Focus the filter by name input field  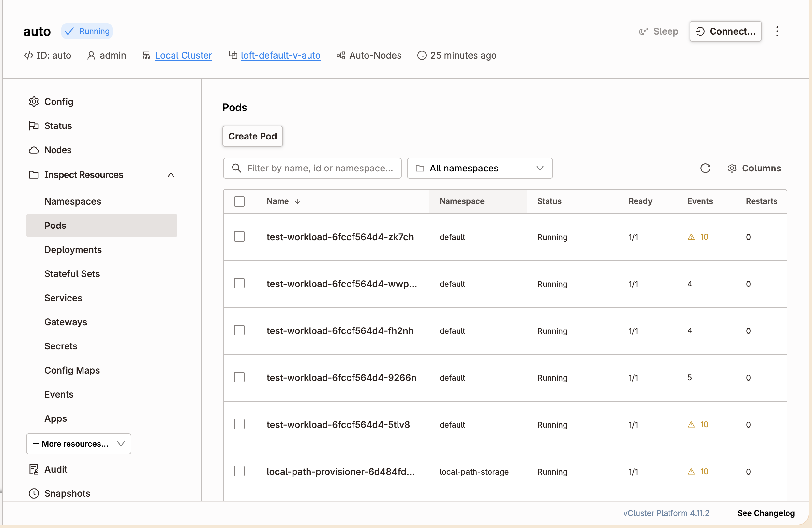point(312,168)
